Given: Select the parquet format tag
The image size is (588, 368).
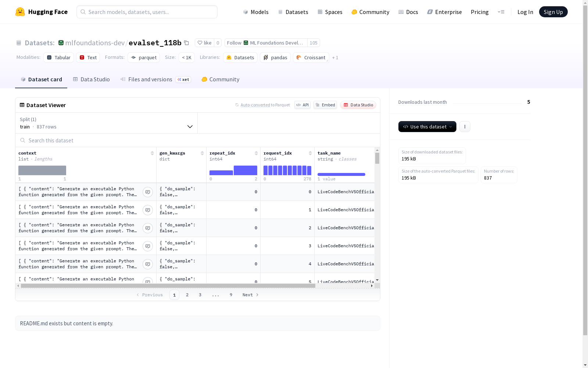Looking at the screenshot, I should (144, 57).
